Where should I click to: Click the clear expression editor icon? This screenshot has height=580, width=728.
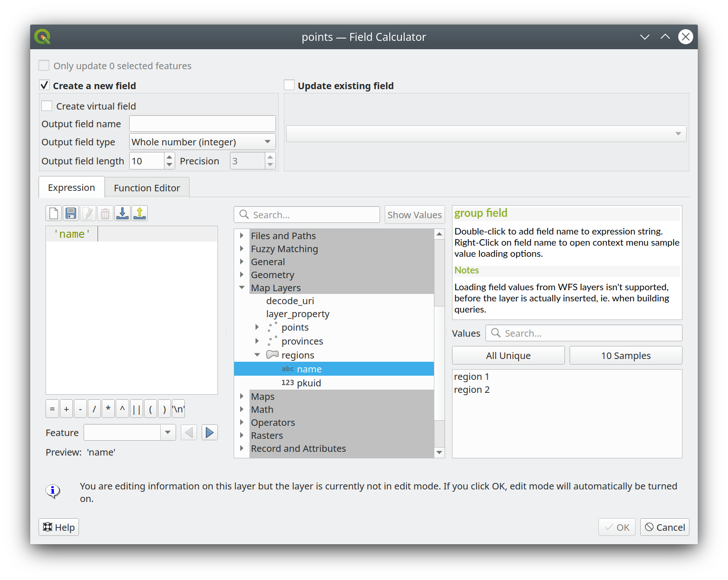pyautogui.click(x=53, y=214)
